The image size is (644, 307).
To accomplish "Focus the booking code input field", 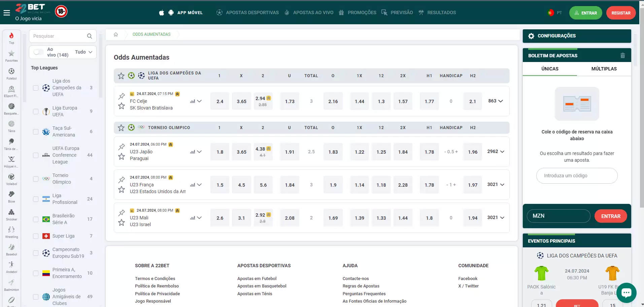I will tap(577, 176).
